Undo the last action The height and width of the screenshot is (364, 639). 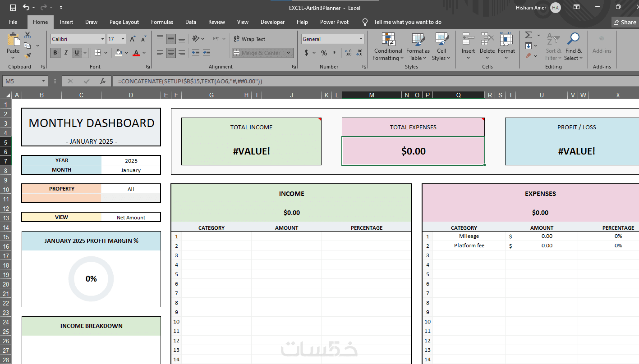[x=26, y=7]
